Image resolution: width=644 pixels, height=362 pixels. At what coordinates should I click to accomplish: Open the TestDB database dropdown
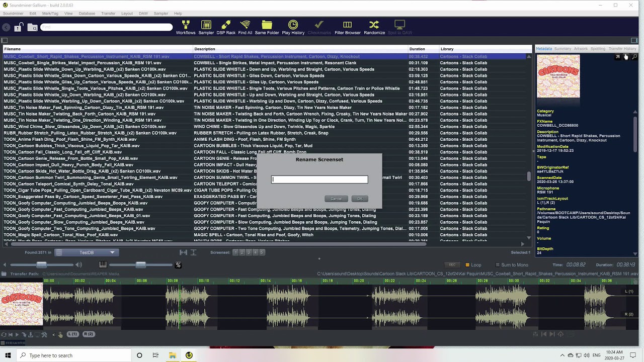[x=87, y=252]
